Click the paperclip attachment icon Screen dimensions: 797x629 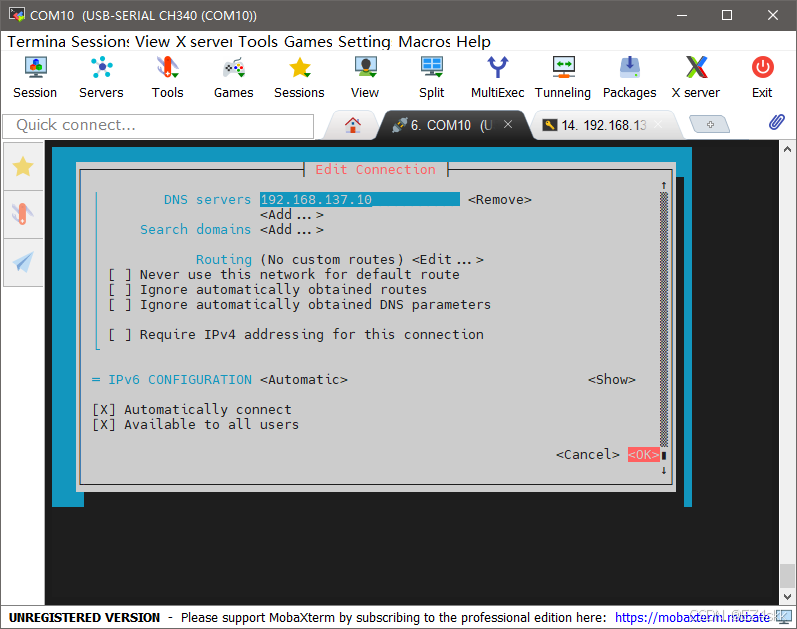pos(776,124)
